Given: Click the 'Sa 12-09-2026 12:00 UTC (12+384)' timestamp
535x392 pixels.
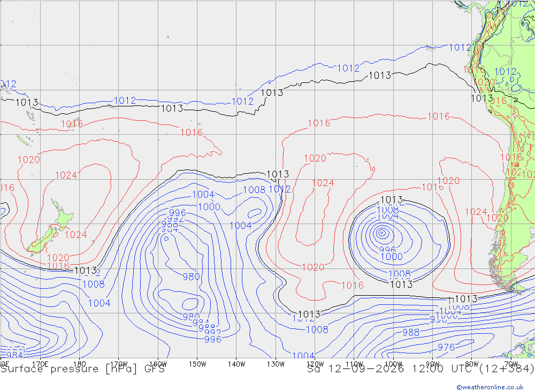Looking at the screenshot, I should pyautogui.click(x=421, y=369).
